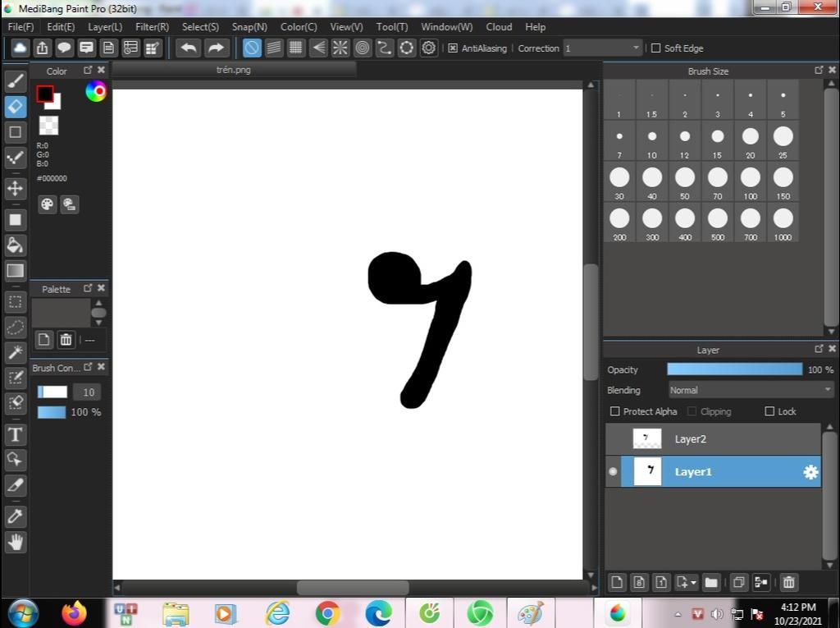Open Firefox from taskbar

point(74,613)
